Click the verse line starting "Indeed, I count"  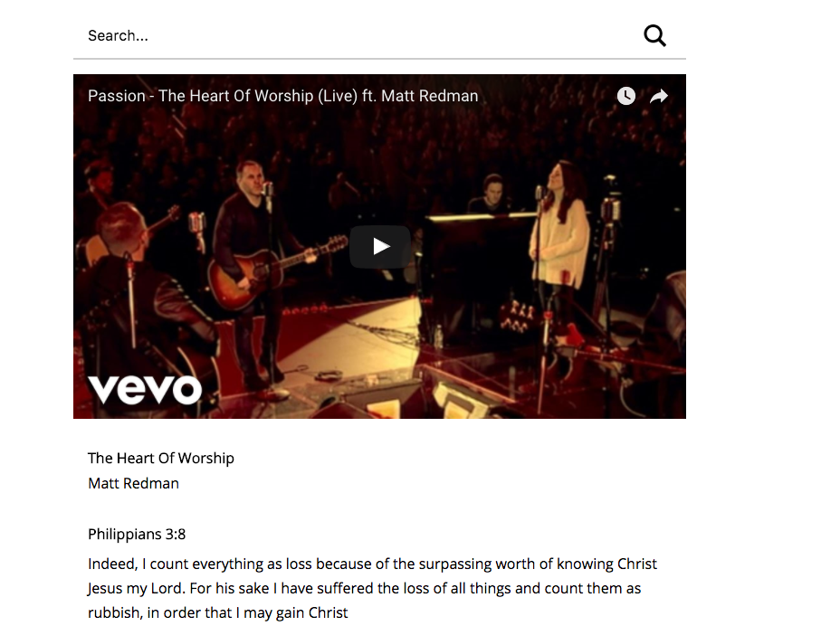[372, 564]
